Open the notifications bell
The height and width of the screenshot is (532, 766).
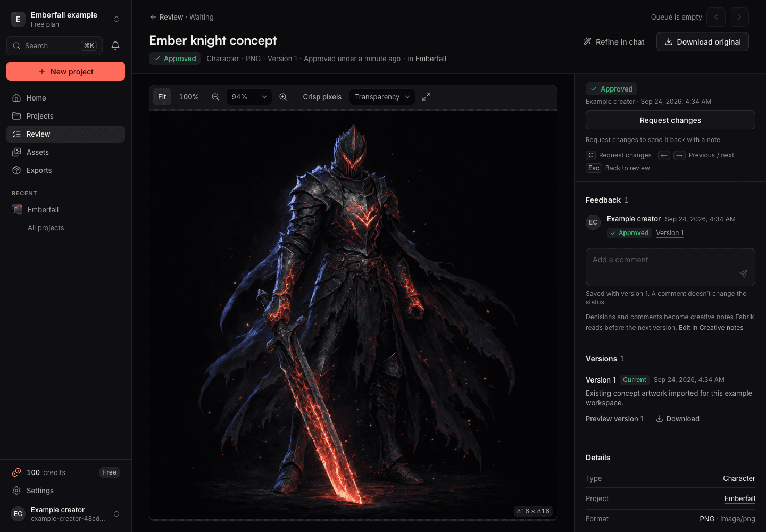[x=115, y=46]
